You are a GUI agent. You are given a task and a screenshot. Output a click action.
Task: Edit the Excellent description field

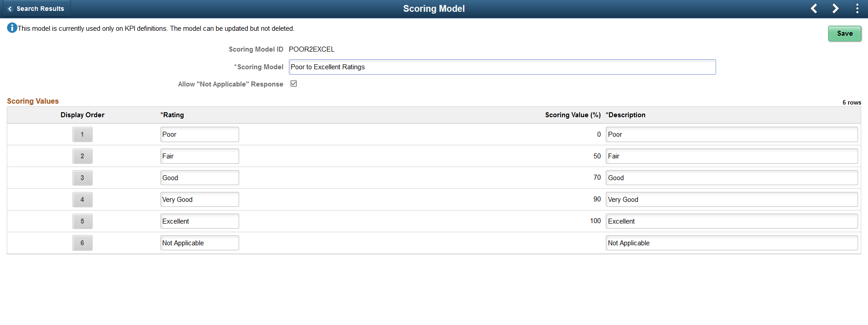732,221
